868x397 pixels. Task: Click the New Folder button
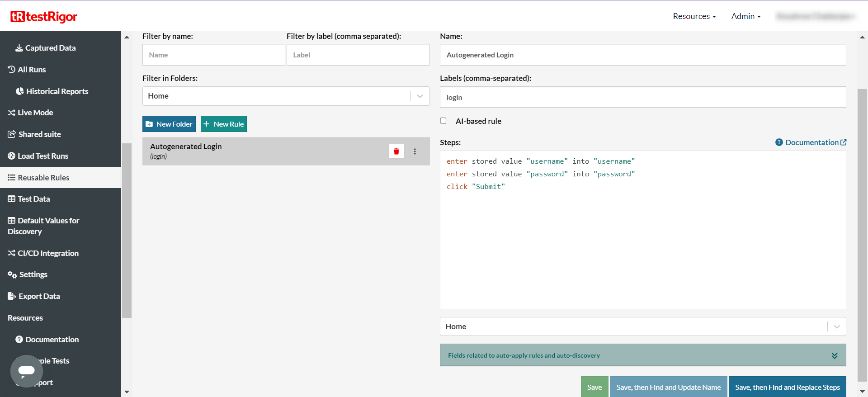coord(169,124)
